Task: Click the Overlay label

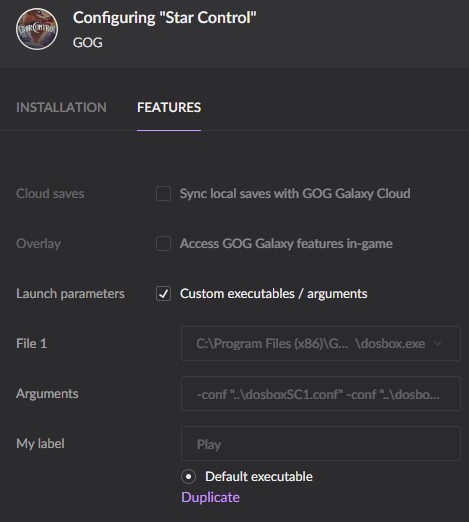Action: click(38, 244)
